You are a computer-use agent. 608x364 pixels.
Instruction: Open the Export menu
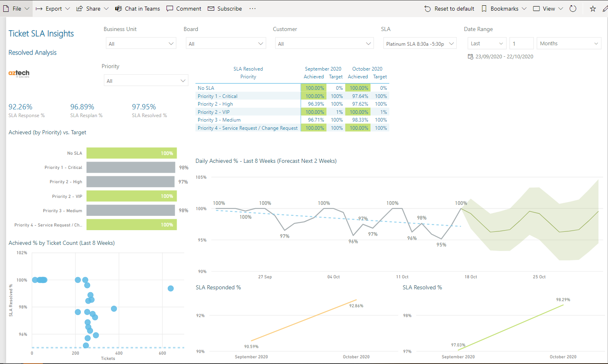pos(52,8)
